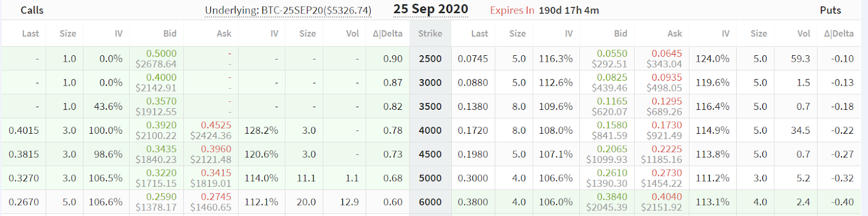Viewport: 868px width, 216px height.
Task: Click the Strike column header
Action: (430, 34)
